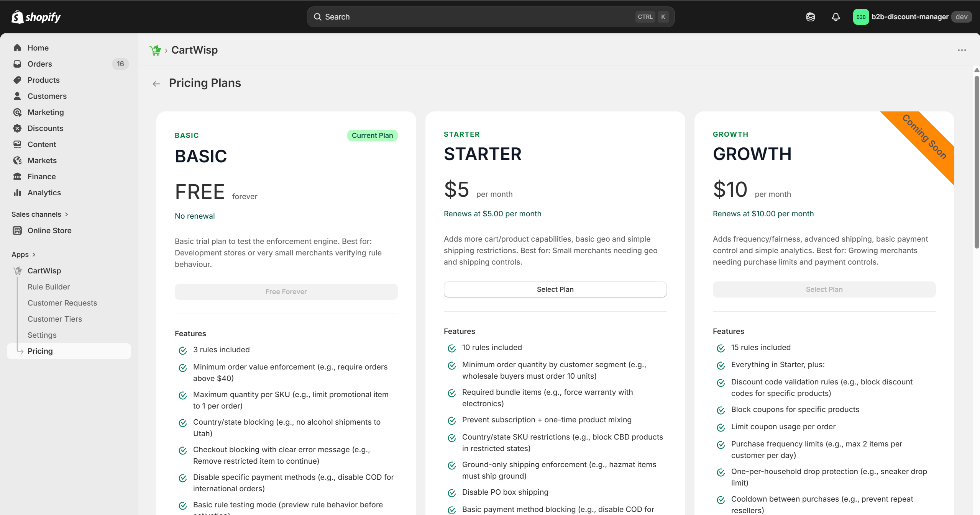Click the Content image icon
The width and height of the screenshot is (980, 515).
coord(17,144)
